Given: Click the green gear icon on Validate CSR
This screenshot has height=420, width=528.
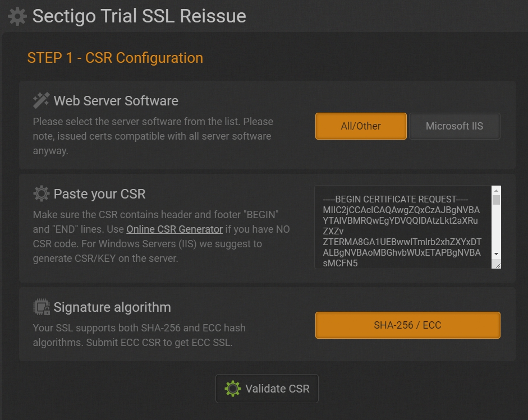Looking at the screenshot, I should [x=232, y=389].
